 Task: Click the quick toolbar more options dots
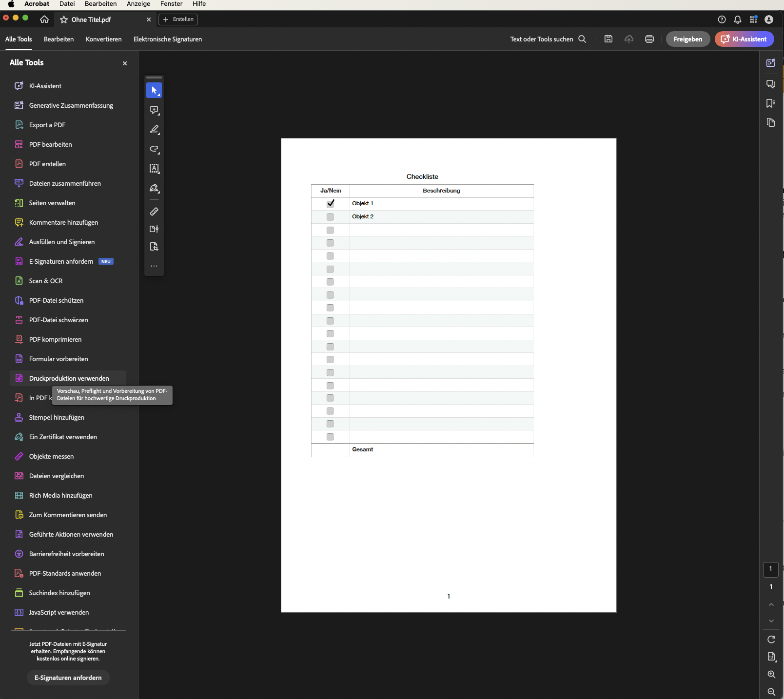point(154,266)
